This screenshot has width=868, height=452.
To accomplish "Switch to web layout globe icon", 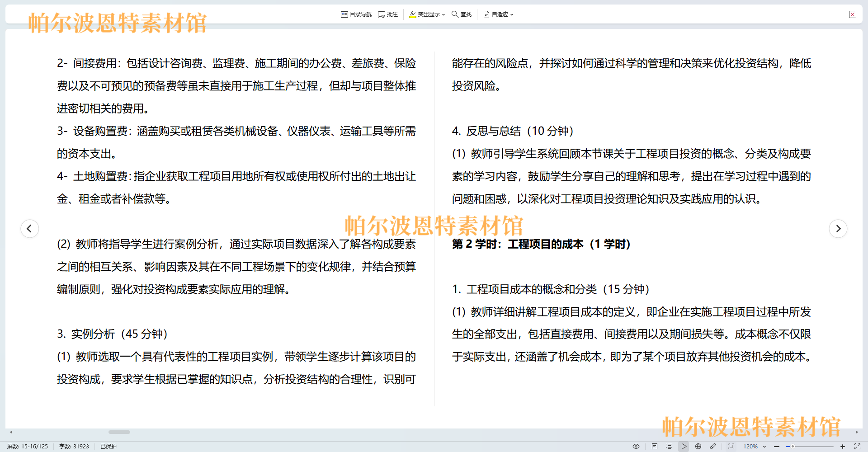I will [x=698, y=446].
